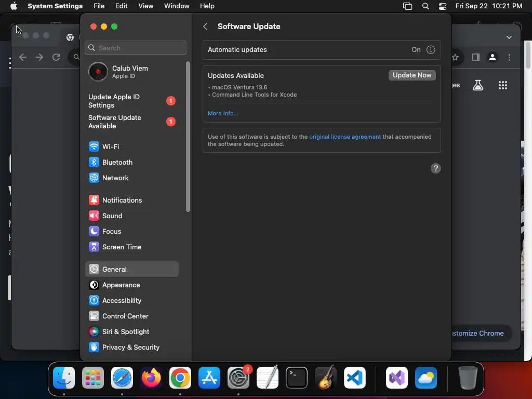Image resolution: width=532 pixels, height=399 pixels.
Task: Open Spotlight search in menu bar
Action: coord(425,6)
